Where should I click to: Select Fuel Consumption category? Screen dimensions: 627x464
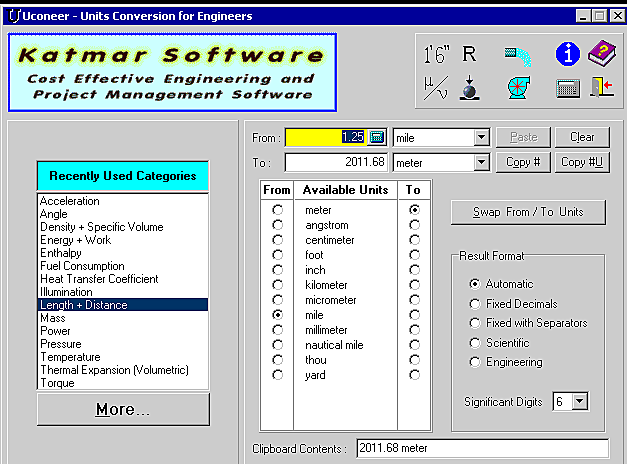coord(122,266)
